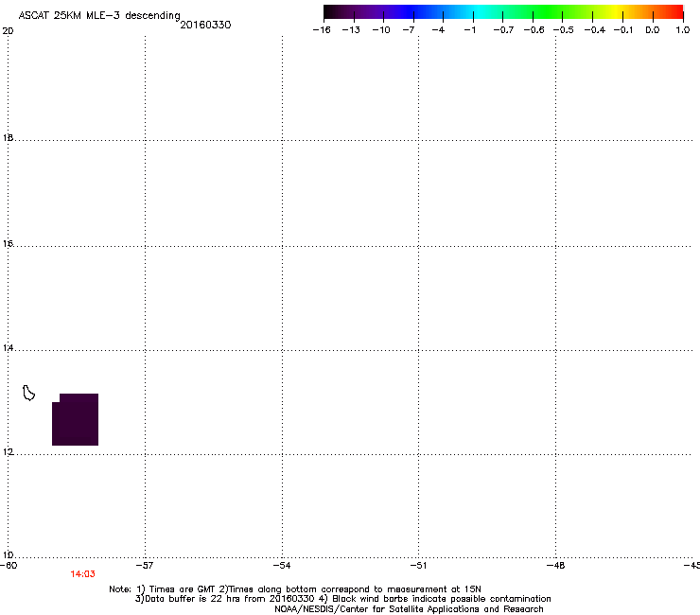The height and width of the screenshot is (615, 700).
Task: Click the -0.4 colorbar label
Action: click(594, 30)
